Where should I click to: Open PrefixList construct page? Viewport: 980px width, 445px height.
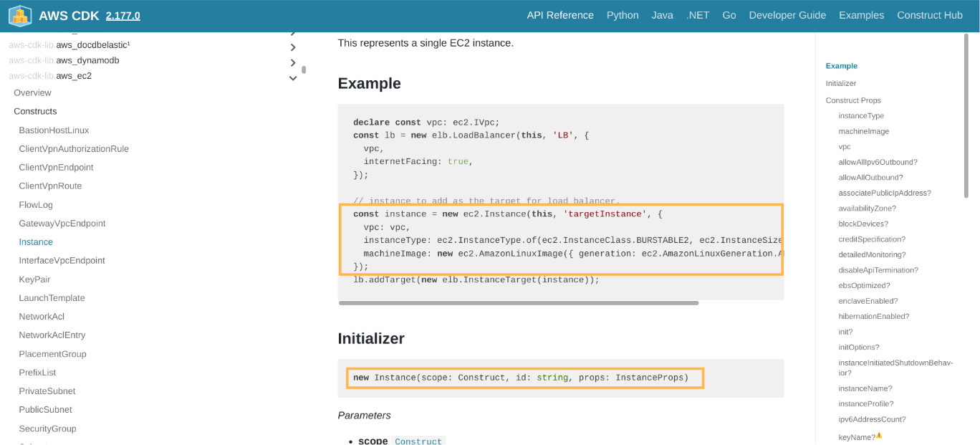click(x=37, y=373)
